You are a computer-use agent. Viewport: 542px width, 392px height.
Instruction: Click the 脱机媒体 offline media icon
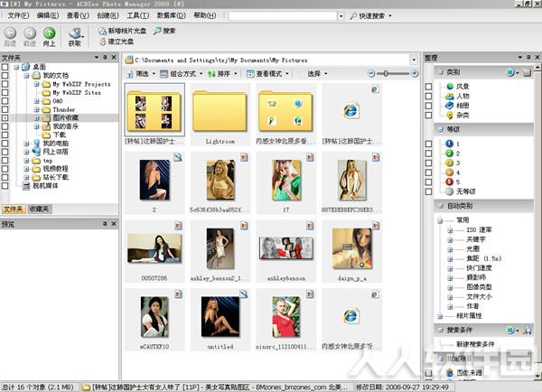coord(26,186)
